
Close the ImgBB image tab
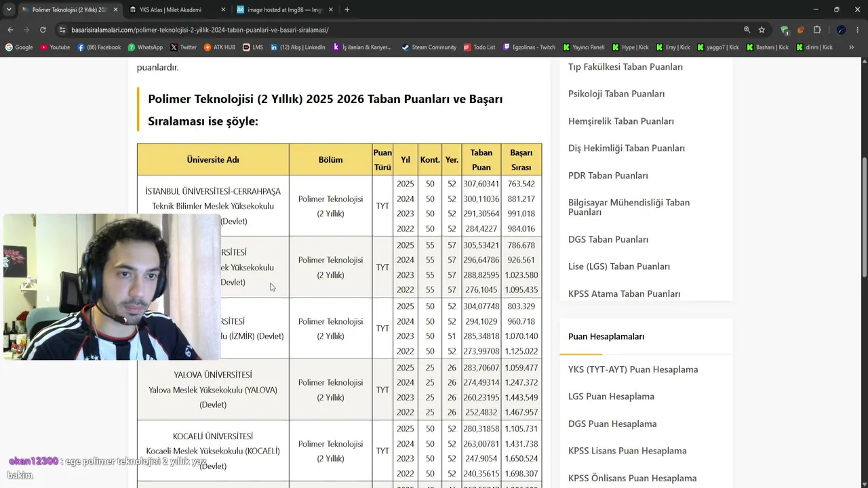point(331,9)
